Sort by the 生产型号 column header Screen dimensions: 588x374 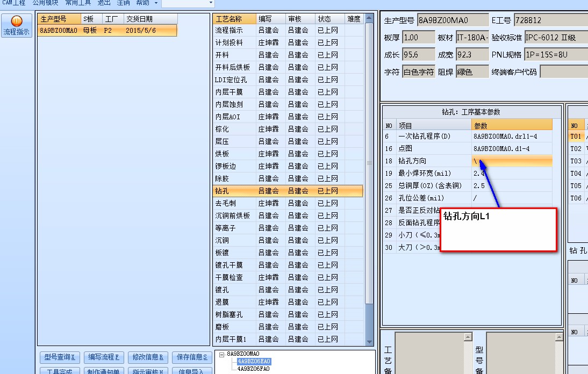[59, 19]
